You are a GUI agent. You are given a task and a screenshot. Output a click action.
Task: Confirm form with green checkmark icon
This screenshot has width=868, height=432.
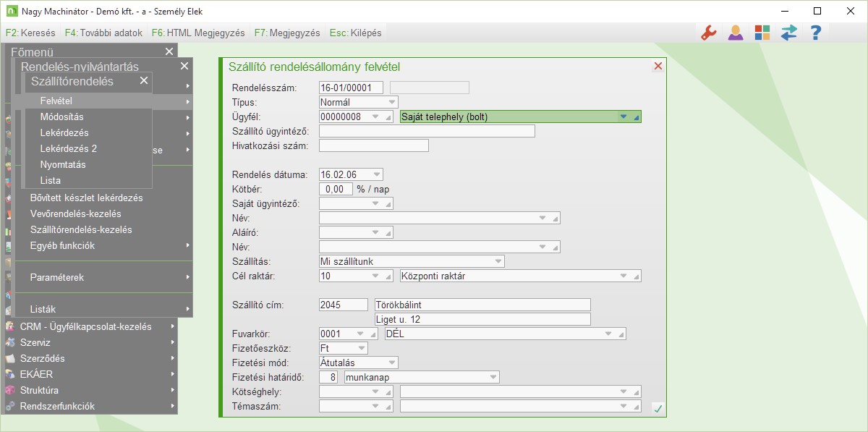coord(658,409)
